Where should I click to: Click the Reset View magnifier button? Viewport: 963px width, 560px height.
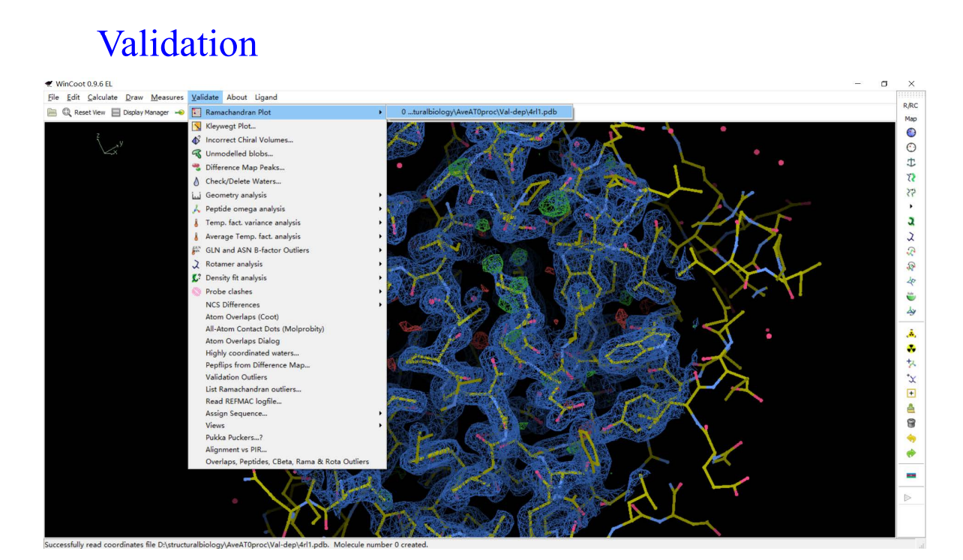pos(83,112)
